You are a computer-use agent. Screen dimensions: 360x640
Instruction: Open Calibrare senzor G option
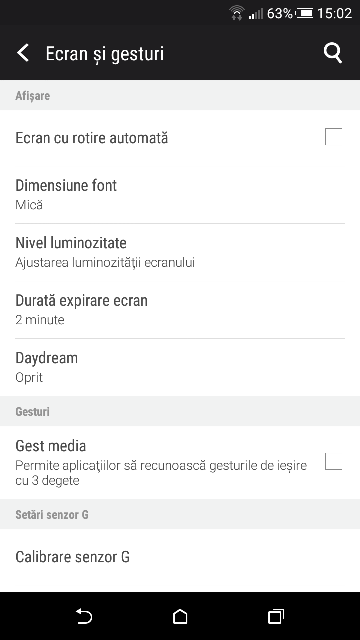click(x=180, y=557)
